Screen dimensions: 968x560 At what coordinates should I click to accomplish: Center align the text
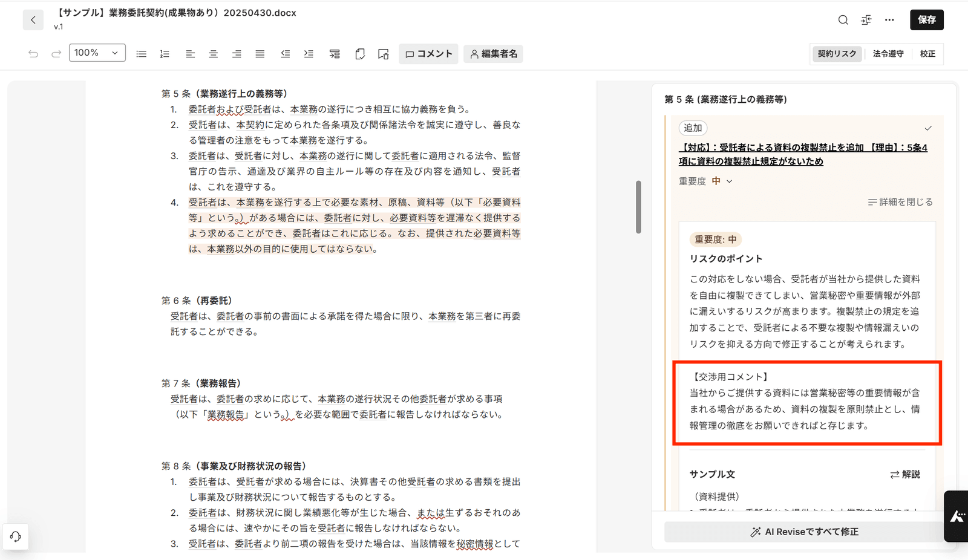(214, 54)
